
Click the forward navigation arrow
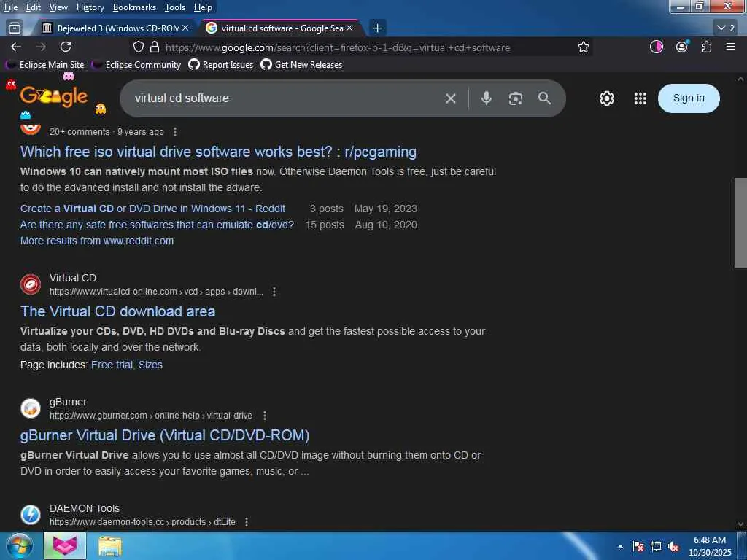pos(41,47)
